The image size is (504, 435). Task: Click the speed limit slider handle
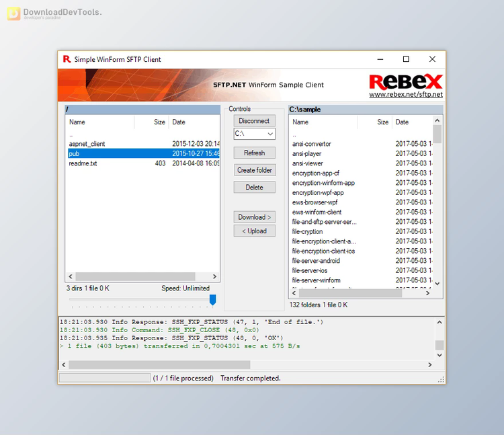pyautogui.click(x=212, y=299)
